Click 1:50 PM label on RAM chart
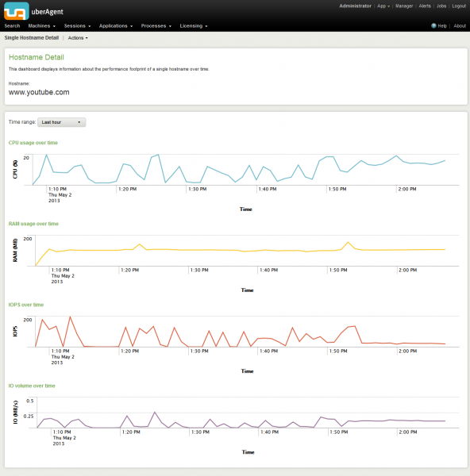Image resolution: width=470 pixels, height=476 pixels. (x=338, y=271)
